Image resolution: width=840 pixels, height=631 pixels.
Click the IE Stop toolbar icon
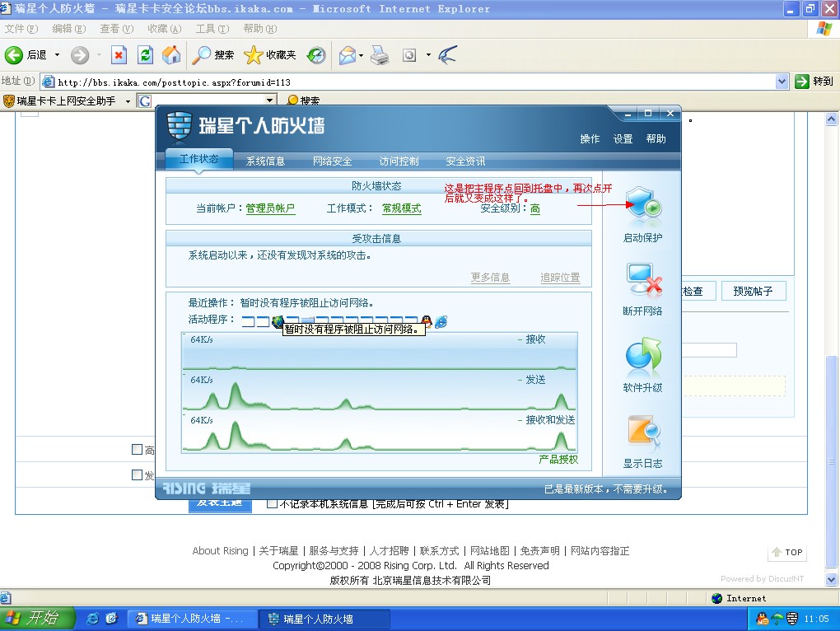119,55
